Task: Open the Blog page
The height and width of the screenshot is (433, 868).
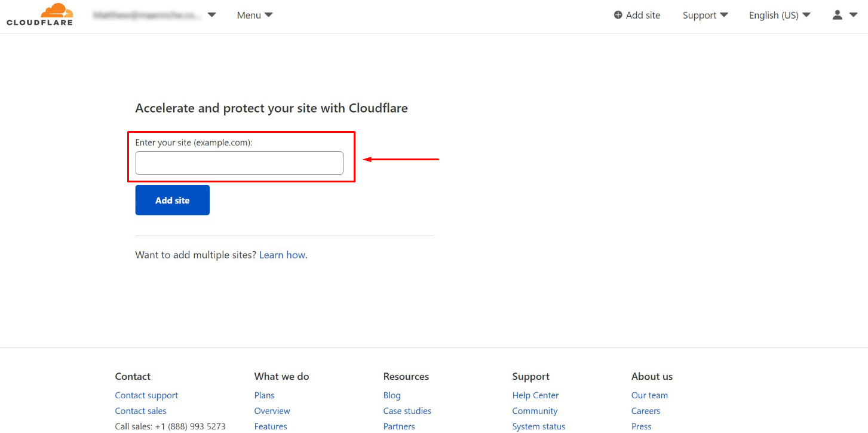Action: 392,395
